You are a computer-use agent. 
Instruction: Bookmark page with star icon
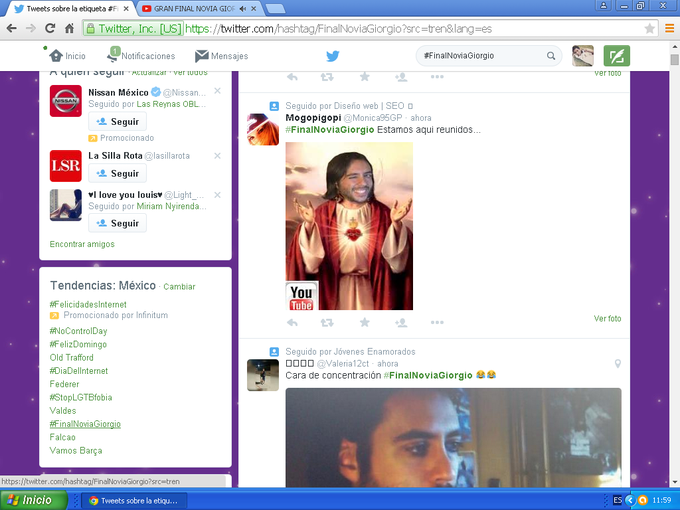click(649, 29)
